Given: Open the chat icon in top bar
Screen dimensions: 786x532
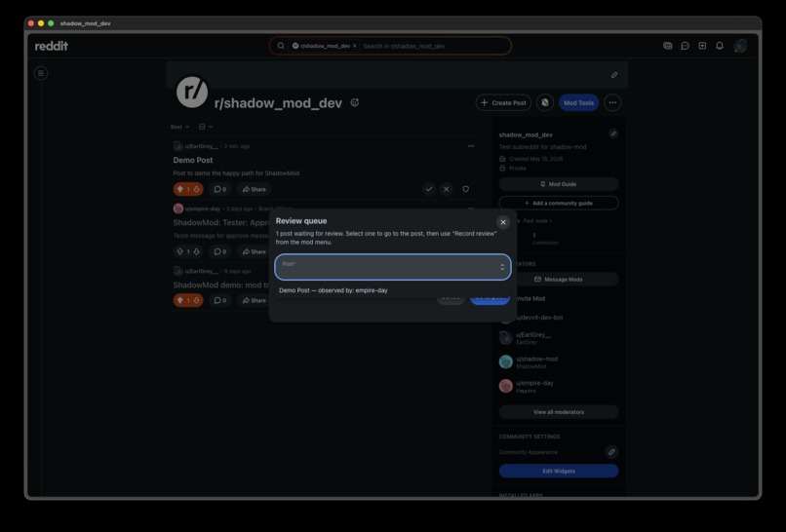Looking at the screenshot, I should pos(685,46).
